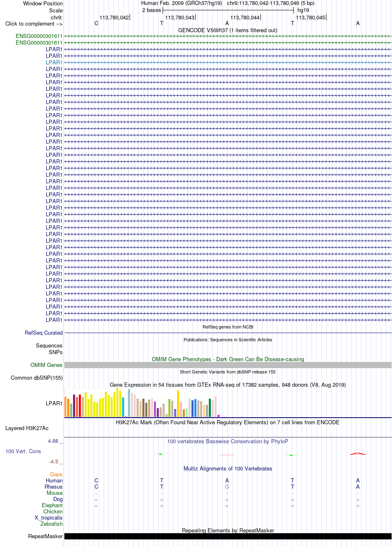
Task: Click the Chicken species label
Action: [53, 512]
